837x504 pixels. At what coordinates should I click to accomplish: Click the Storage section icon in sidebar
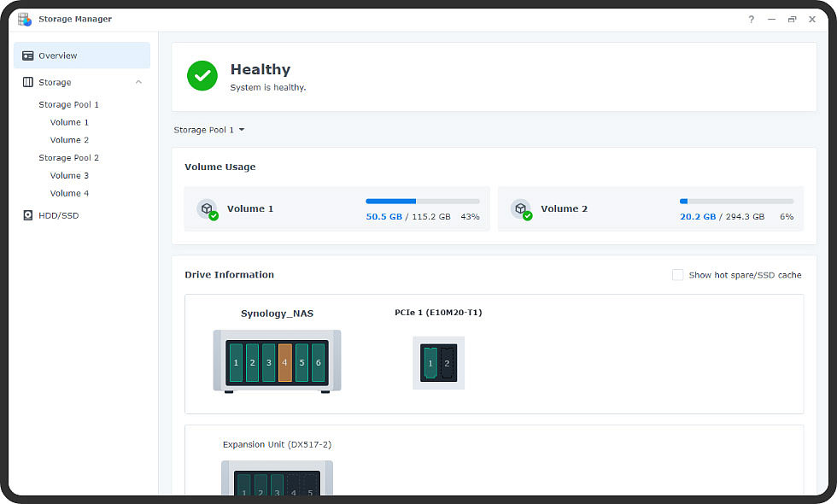point(28,82)
